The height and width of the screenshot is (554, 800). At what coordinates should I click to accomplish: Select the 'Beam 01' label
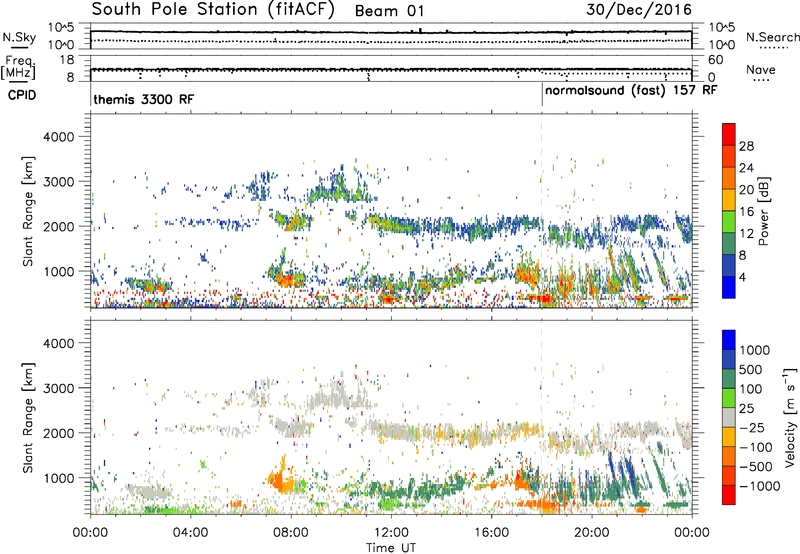(389, 11)
